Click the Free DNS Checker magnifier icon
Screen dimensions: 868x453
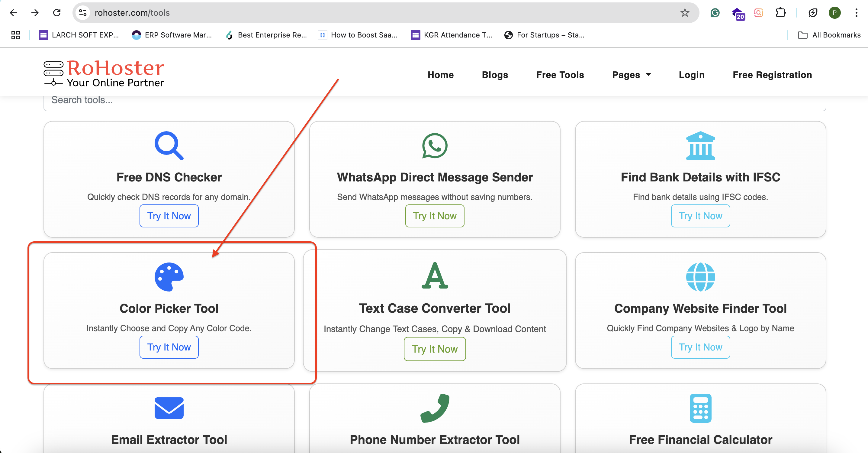169,145
